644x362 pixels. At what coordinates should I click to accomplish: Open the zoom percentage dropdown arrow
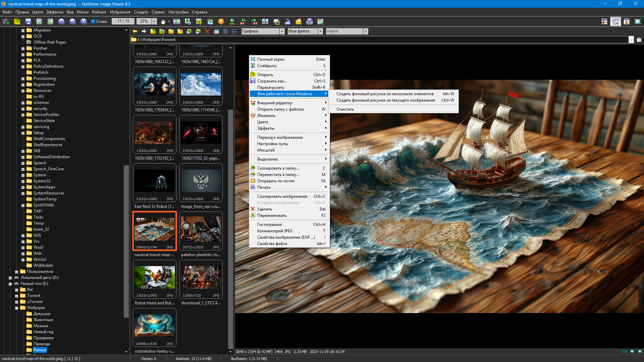point(154,21)
